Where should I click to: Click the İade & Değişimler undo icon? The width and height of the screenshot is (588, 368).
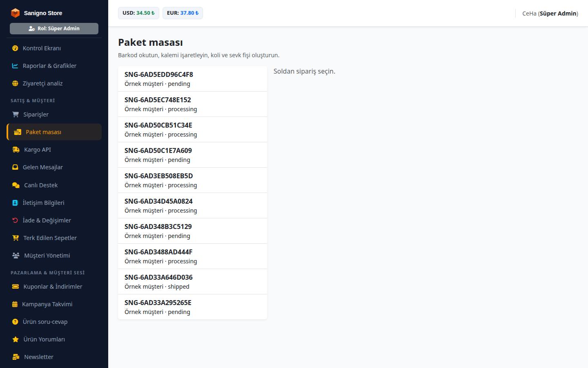tap(15, 220)
